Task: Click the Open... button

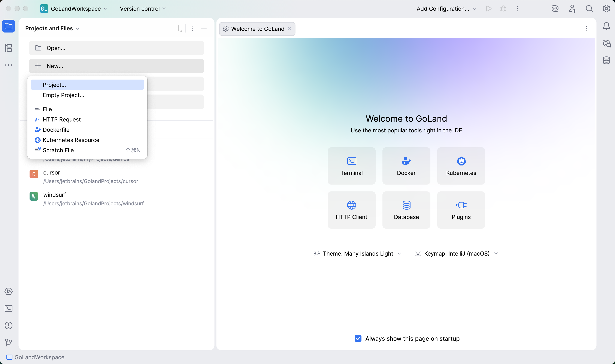Action: pyautogui.click(x=116, y=48)
